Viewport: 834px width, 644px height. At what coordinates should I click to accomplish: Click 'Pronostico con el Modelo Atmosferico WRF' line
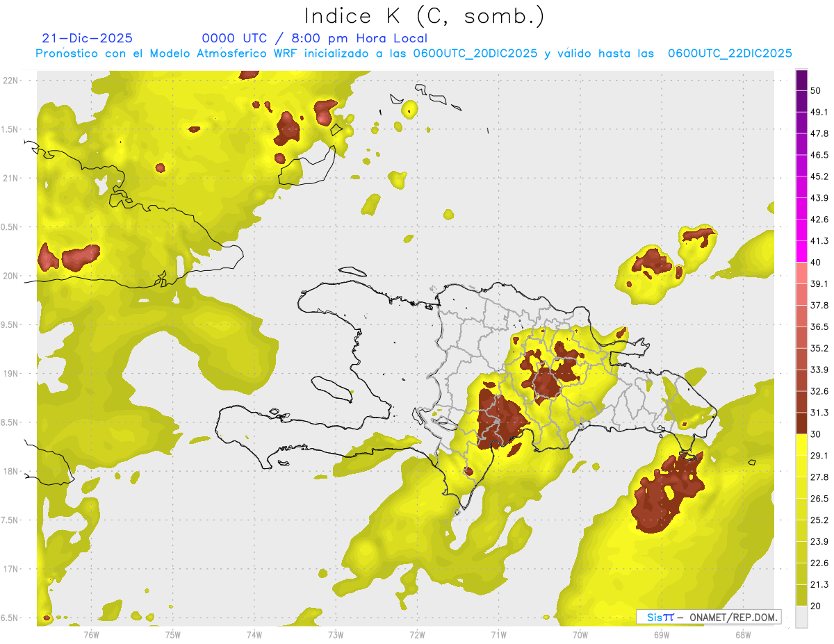point(414,53)
